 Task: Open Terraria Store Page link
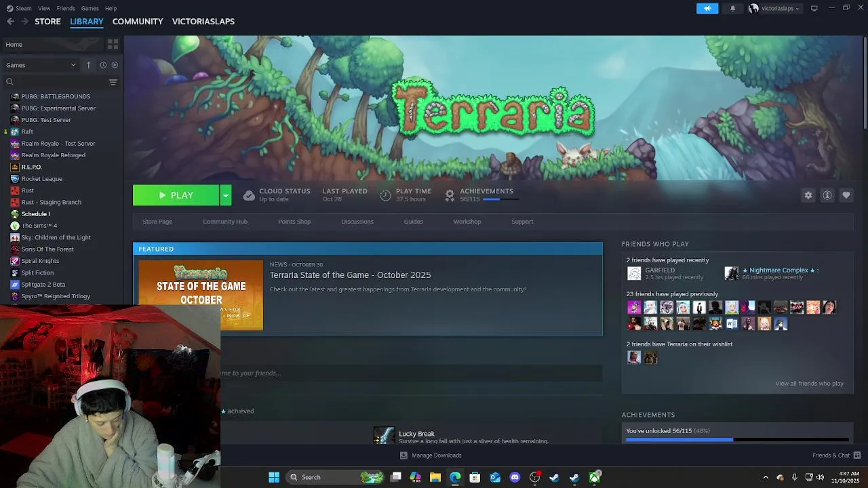point(157,222)
